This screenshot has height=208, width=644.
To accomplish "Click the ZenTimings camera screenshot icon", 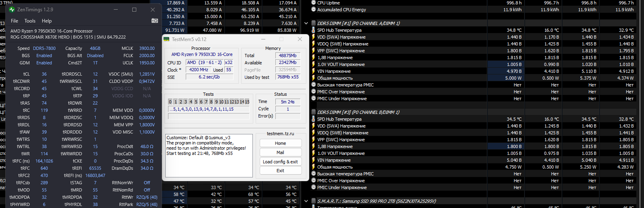I will [x=154, y=21].
